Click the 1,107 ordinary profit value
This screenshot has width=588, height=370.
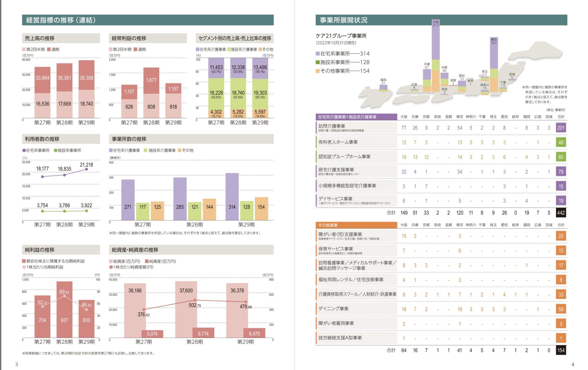(x=129, y=92)
